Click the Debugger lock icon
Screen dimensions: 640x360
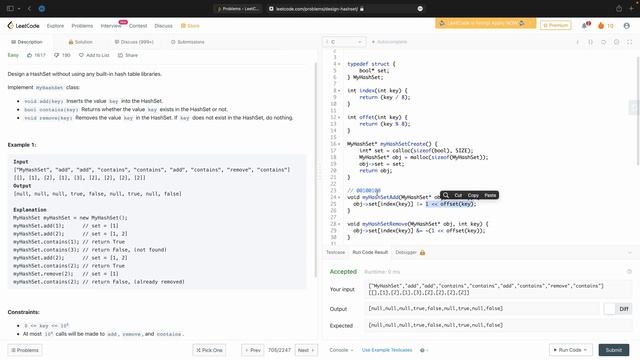point(422,253)
